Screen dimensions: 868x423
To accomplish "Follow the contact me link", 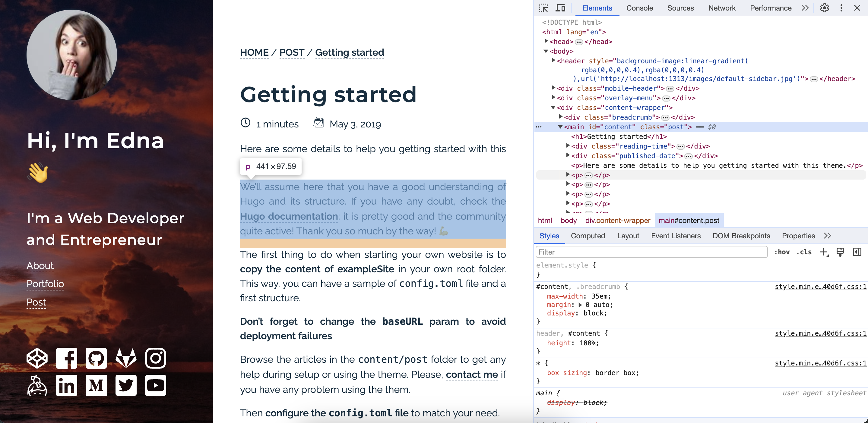I will [x=472, y=374].
